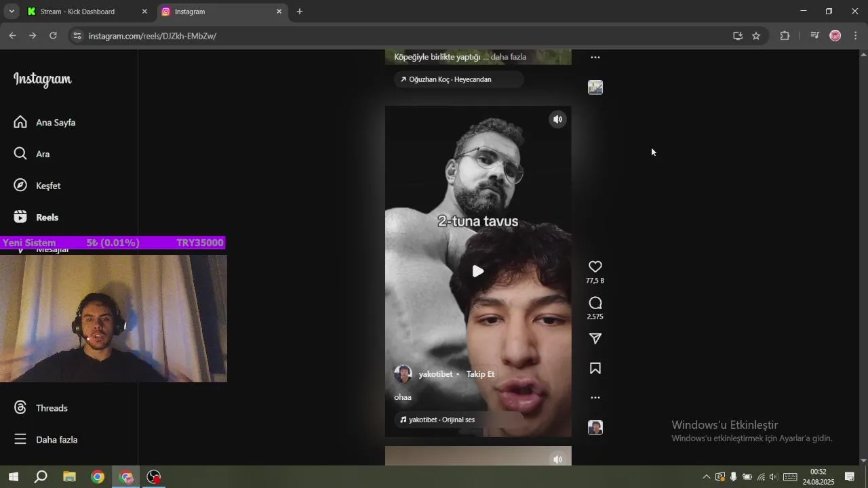Viewport: 868px width, 488px height.
Task: Open the Extensions puzzle icon
Action: pyautogui.click(x=785, y=36)
